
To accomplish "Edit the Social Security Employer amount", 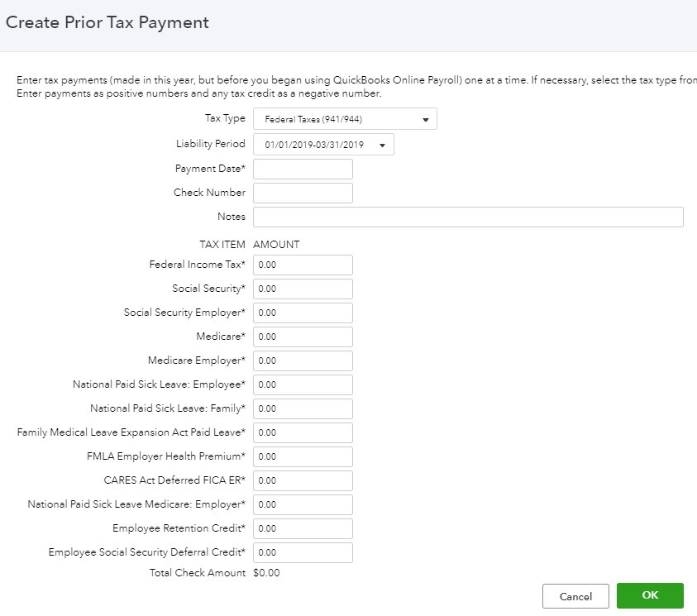I will [x=303, y=313].
